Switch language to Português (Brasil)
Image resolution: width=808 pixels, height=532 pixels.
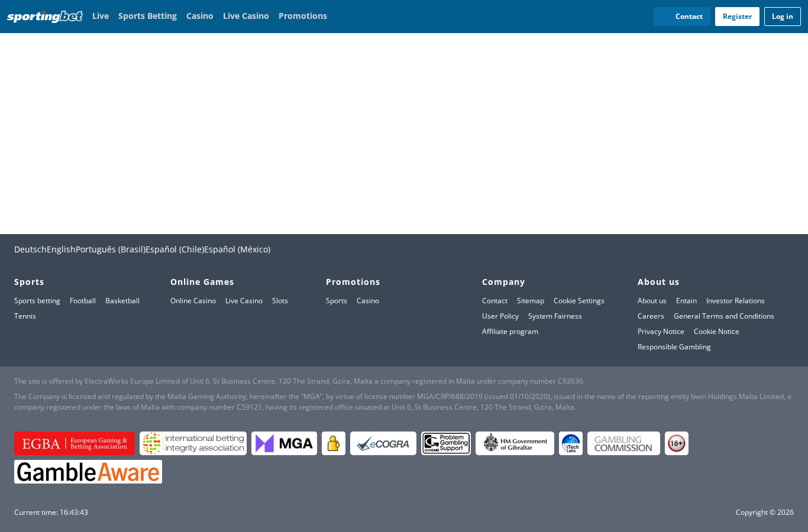111,249
